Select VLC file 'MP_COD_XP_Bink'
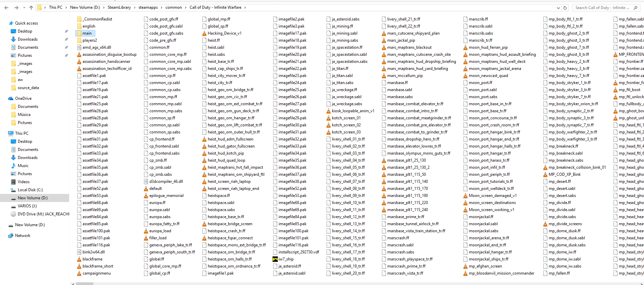Screen dimensions: 644x285 pos(564,174)
